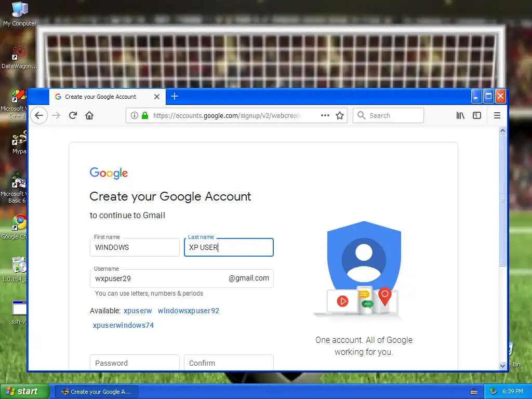Click the account shield illustration
This screenshot has width=532, height=399.
pyautogui.click(x=364, y=270)
